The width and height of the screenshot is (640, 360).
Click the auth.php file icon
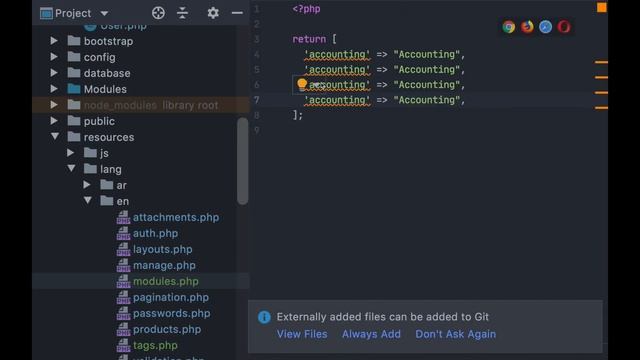click(x=123, y=233)
